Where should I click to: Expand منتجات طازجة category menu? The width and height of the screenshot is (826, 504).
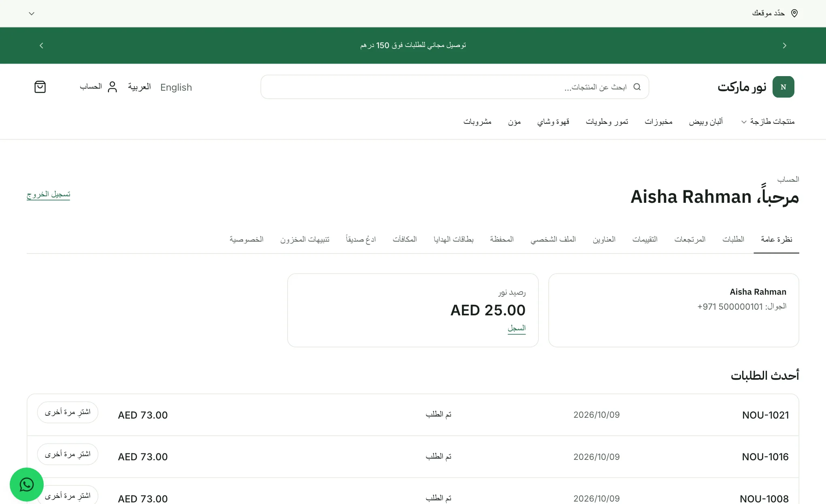768,121
